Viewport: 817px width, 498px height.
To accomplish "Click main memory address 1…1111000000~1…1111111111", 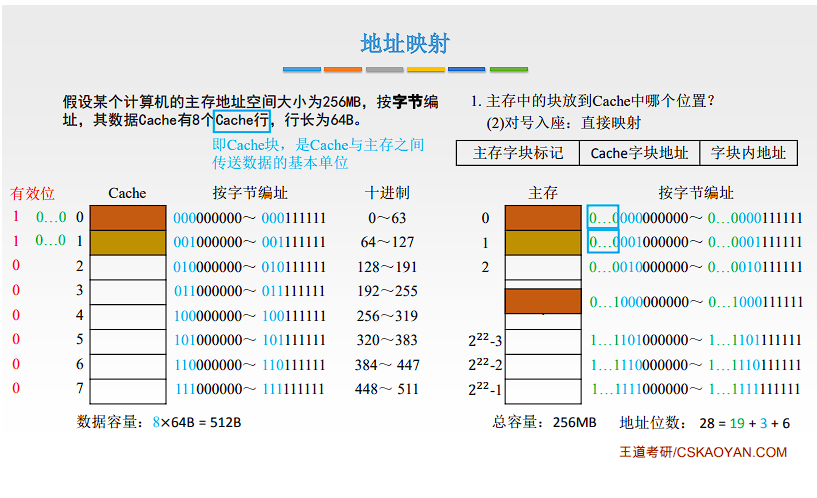I will [x=696, y=389].
